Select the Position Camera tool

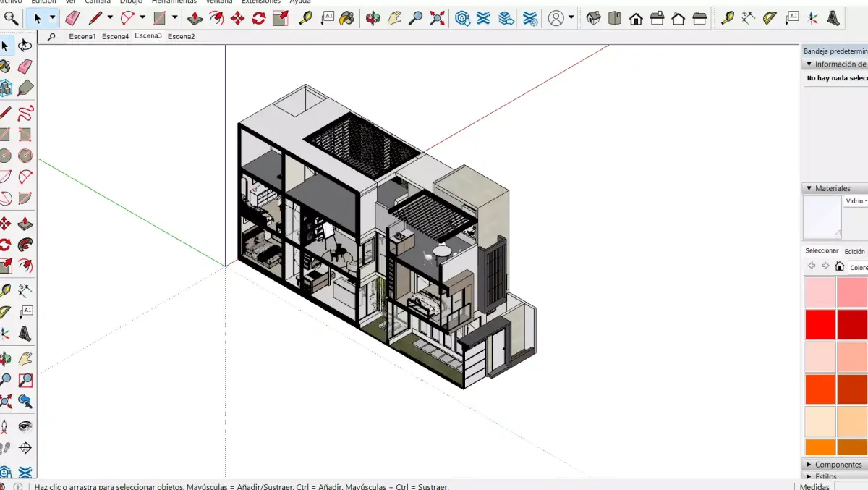(5, 426)
